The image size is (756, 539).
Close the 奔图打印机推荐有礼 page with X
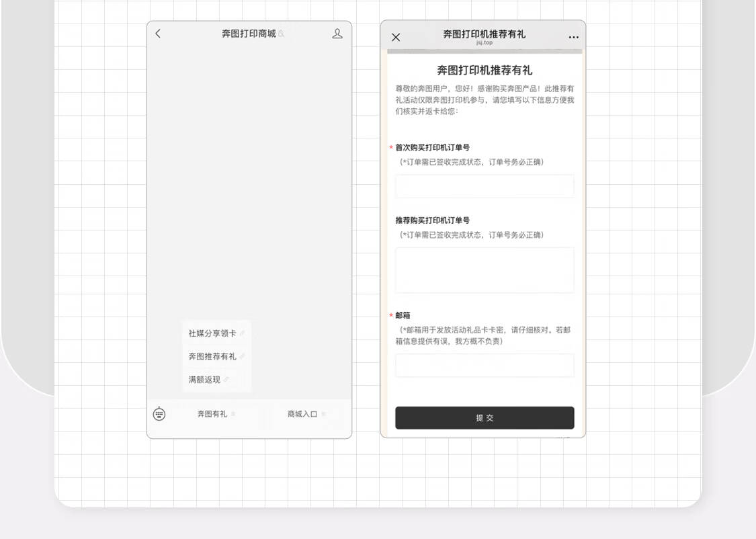click(x=396, y=37)
